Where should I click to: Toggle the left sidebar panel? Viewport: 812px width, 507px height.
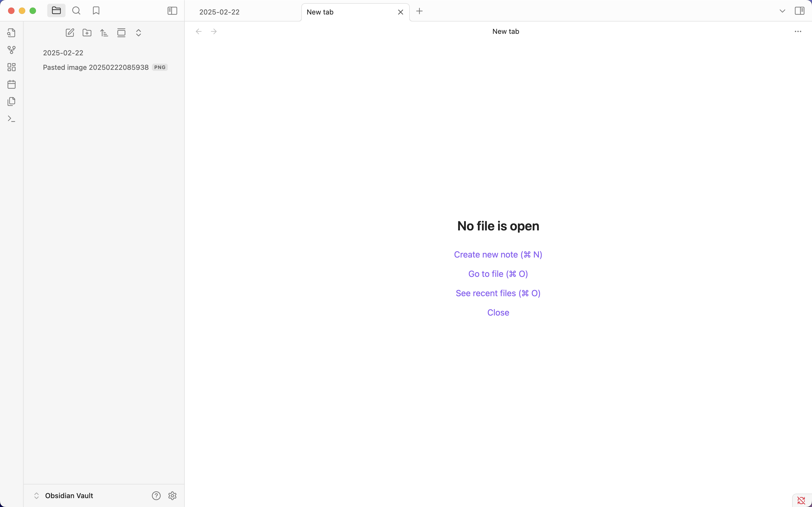coord(172,11)
